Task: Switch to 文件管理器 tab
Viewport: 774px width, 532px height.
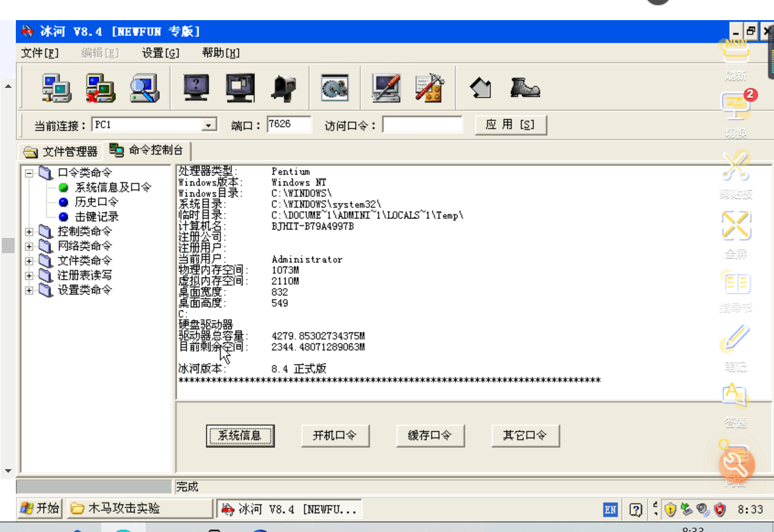Action: (61, 151)
